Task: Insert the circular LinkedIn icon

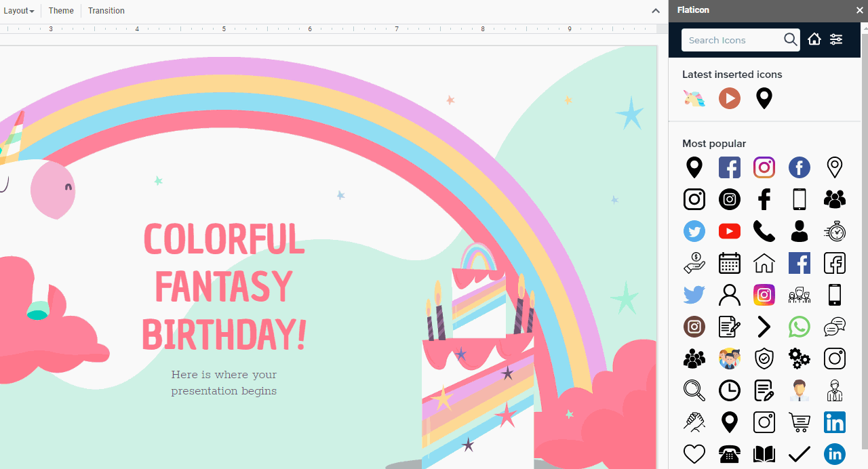Action: pyautogui.click(x=835, y=454)
